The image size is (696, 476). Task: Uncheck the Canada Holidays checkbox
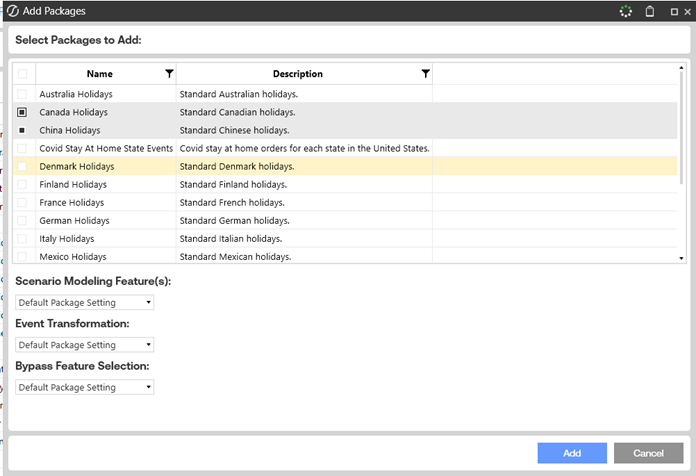coord(22,112)
